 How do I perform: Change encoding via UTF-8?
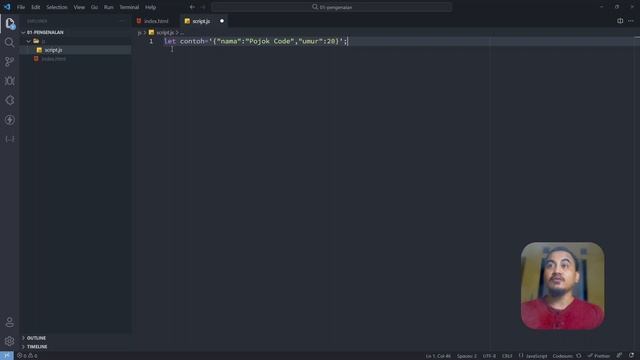click(489, 356)
